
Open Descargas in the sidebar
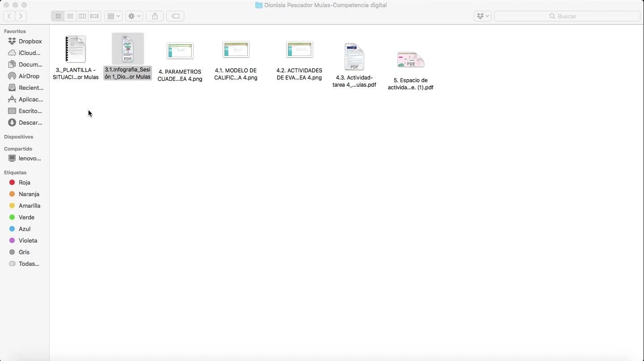click(x=25, y=122)
